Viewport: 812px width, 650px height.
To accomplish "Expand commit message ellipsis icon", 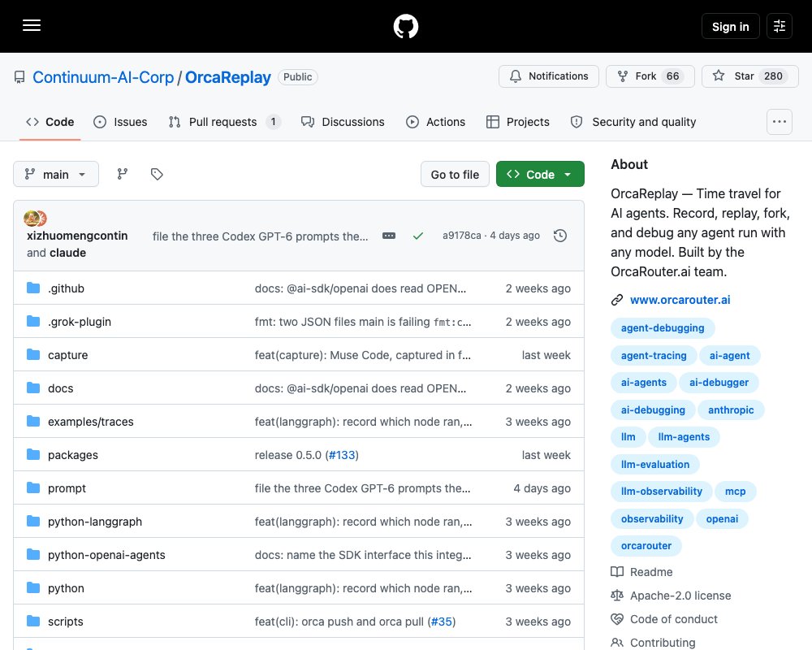I will 389,236.
